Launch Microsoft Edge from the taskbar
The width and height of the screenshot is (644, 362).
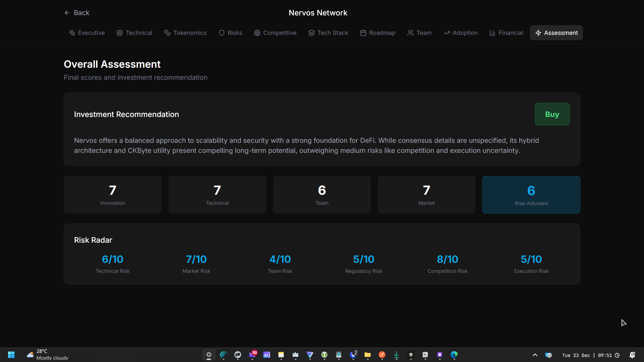pyautogui.click(x=454, y=355)
